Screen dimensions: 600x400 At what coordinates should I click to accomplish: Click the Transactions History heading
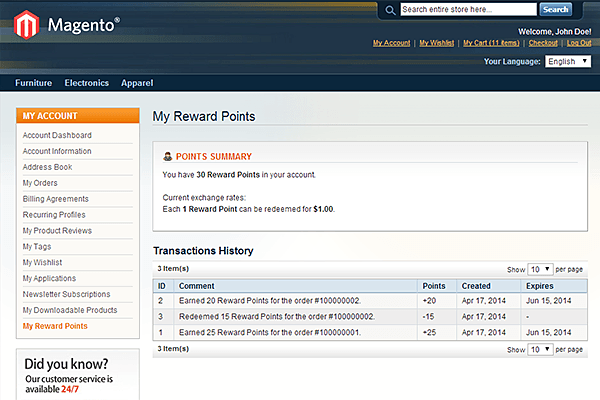(x=203, y=251)
